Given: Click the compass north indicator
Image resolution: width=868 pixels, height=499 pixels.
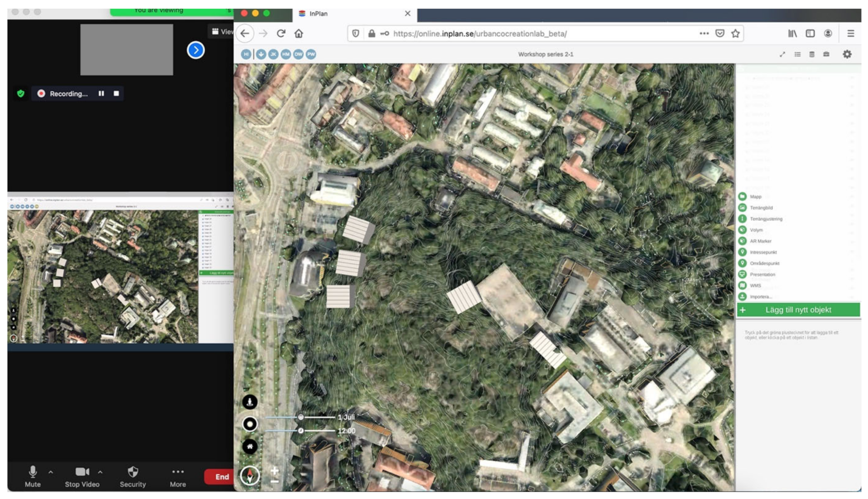Looking at the screenshot, I should 250,475.
